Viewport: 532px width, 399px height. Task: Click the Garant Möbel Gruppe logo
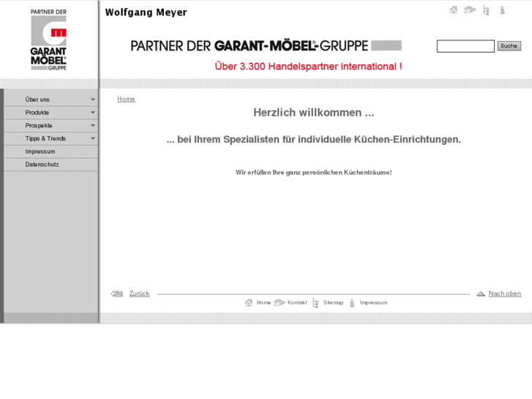coord(48,40)
